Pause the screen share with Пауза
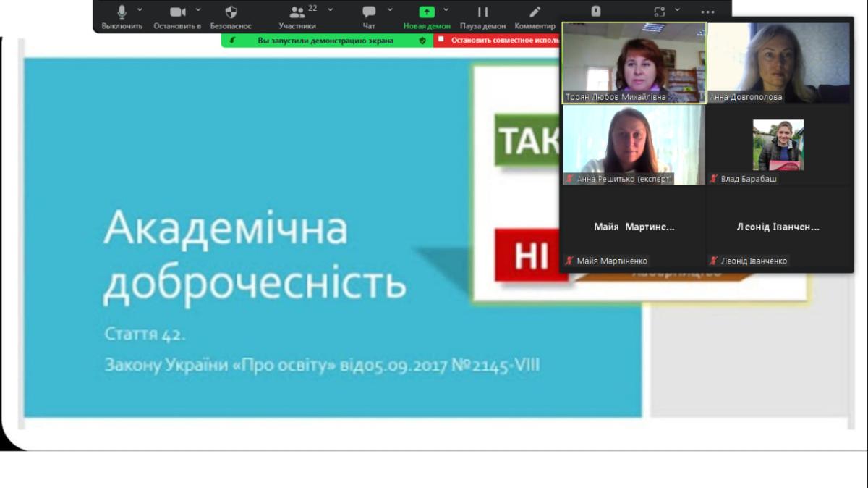868x488 pixels. point(482,12)
